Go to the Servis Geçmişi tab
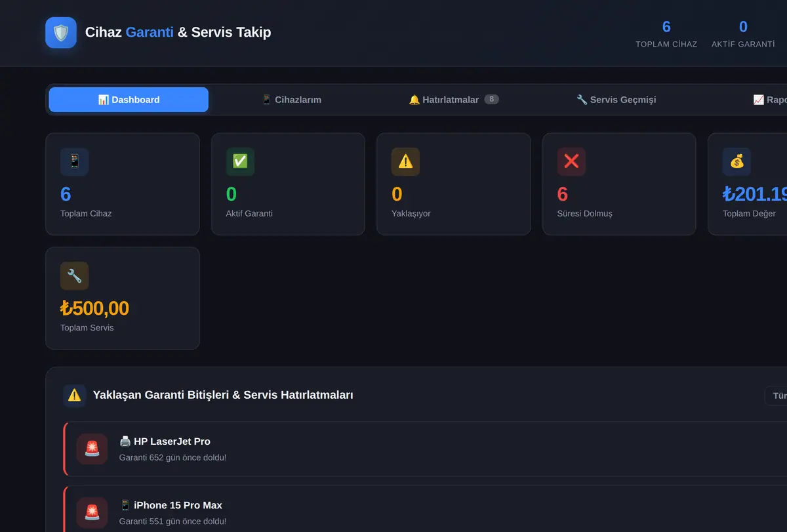The image size is (787, 532). coord(616,100)
